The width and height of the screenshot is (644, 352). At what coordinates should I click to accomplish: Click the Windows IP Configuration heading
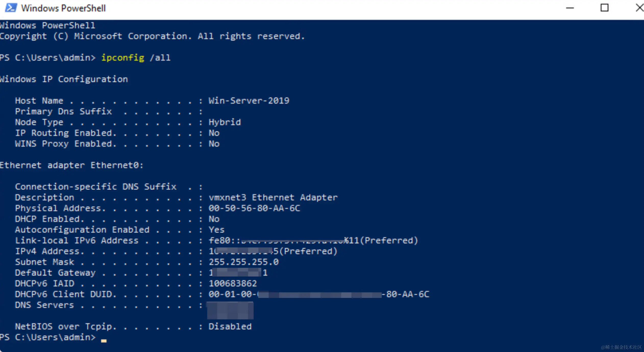click(x=64, y=79)
